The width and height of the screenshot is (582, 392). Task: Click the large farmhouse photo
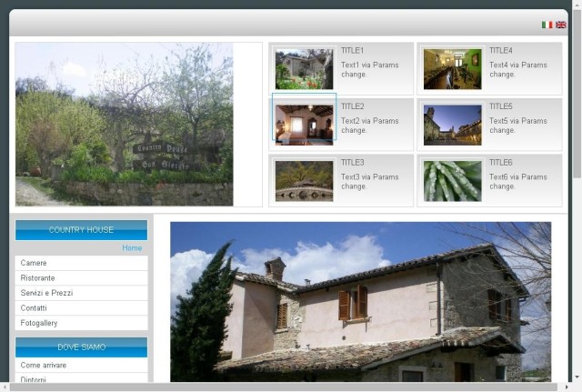(360, 302)
